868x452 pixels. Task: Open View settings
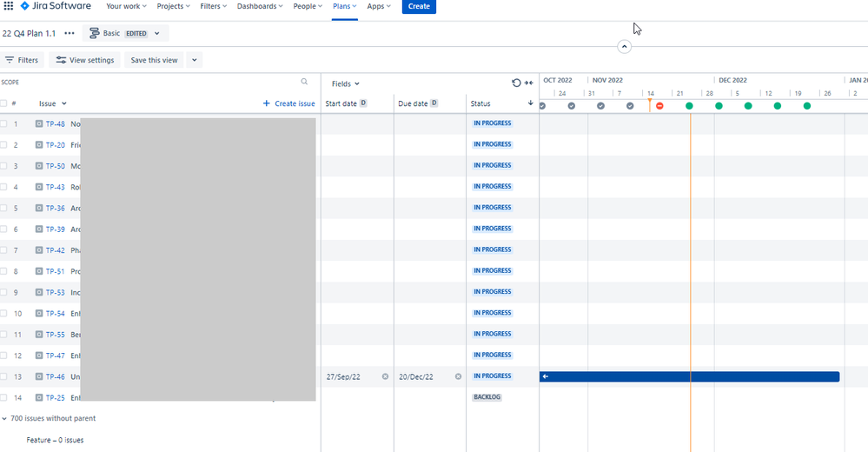pyautogui.click(x=85, y=60)
